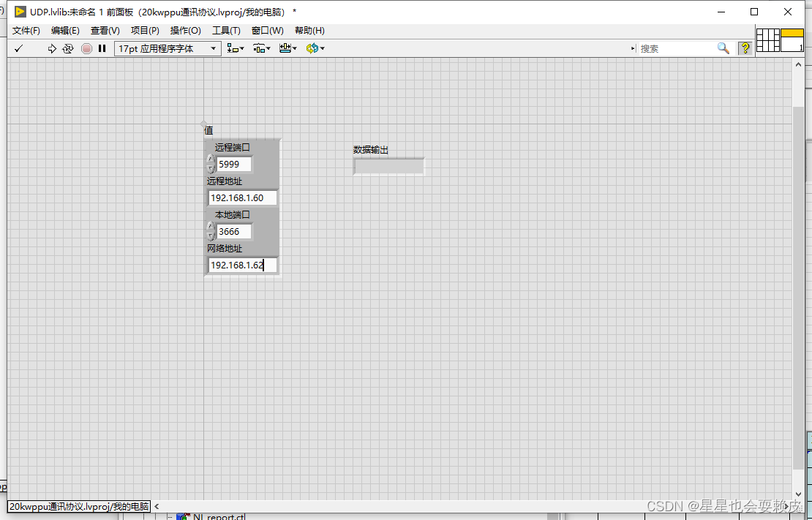
Task: Click the magnifier search icon
Action: point(723,48)
